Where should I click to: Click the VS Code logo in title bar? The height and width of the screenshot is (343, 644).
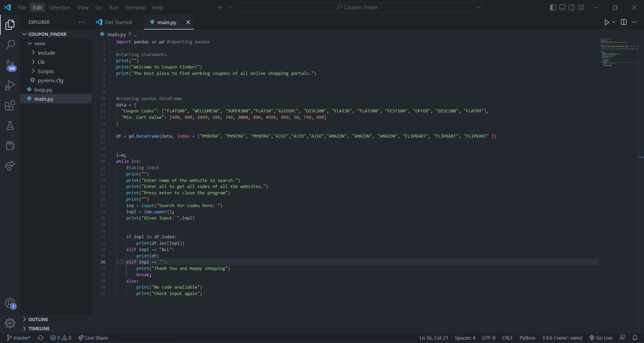coord(7,7)
